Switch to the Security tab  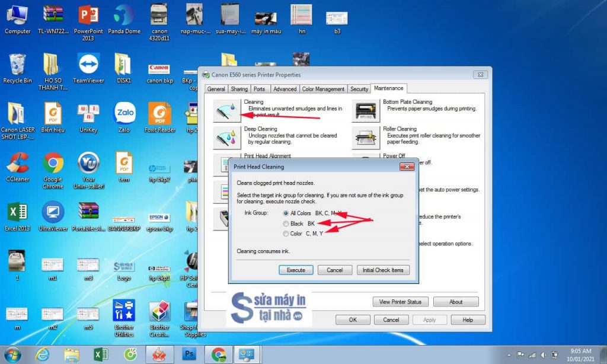pyautogui.click(x=359, y=89)
